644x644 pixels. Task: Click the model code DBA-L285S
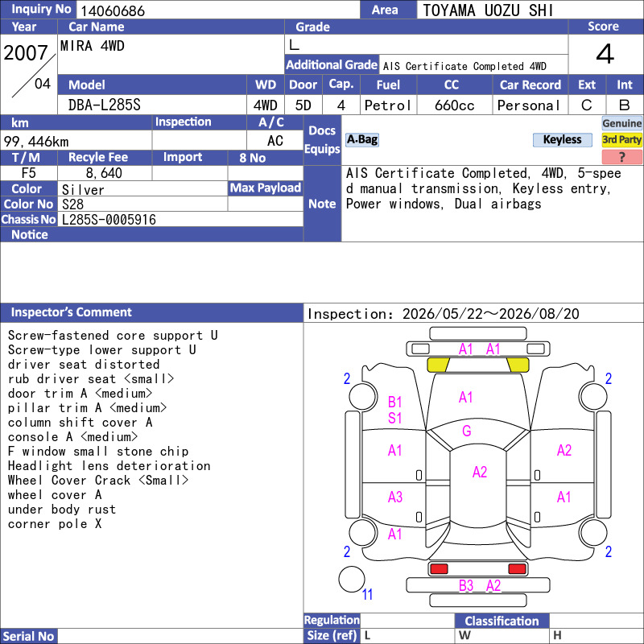tap(105, 105)
